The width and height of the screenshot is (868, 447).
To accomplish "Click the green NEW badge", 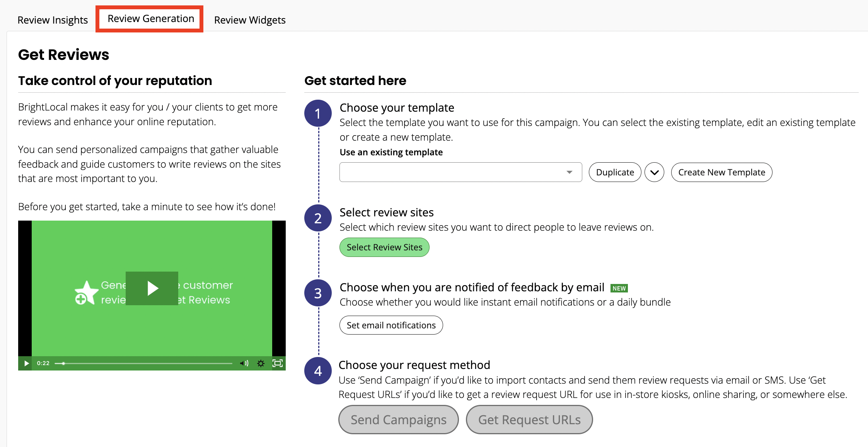I will [x=619, y=288].
